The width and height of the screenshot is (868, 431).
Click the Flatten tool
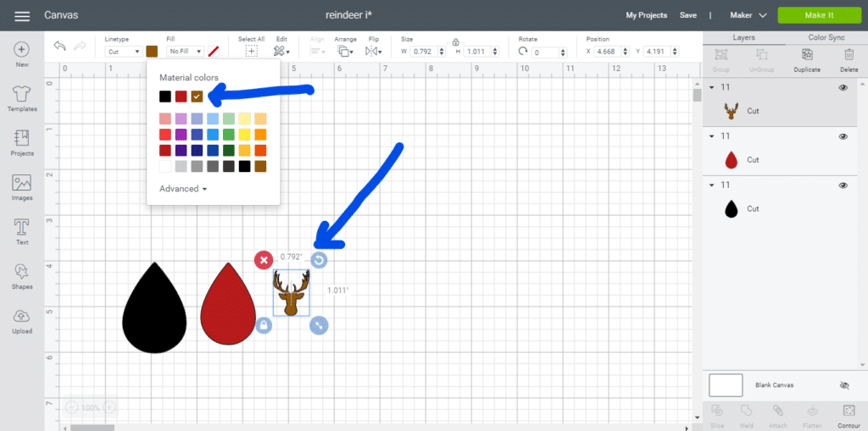coord(812,411)
